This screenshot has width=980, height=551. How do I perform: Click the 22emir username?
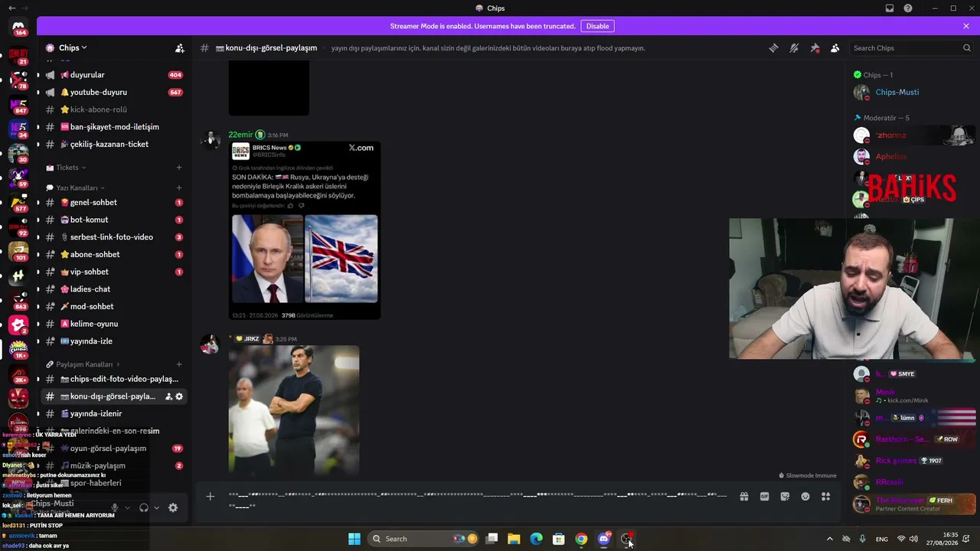[240, 135]
